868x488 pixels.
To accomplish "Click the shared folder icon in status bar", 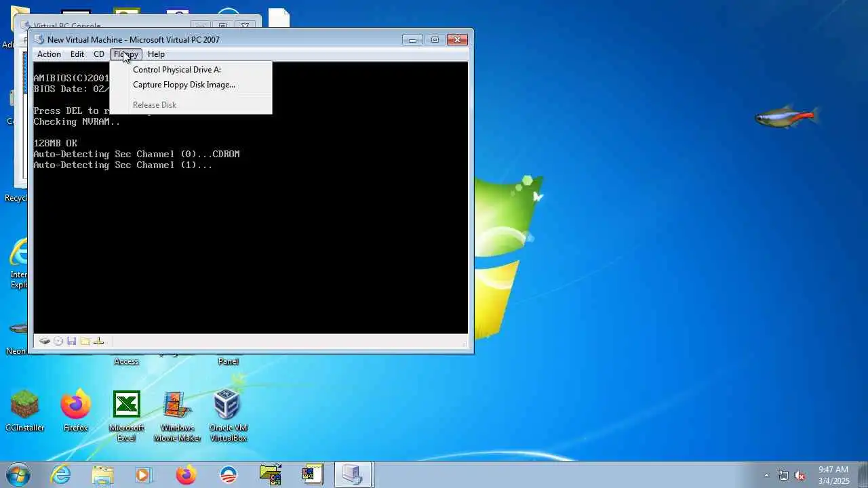I will click(x=85, y=342).
